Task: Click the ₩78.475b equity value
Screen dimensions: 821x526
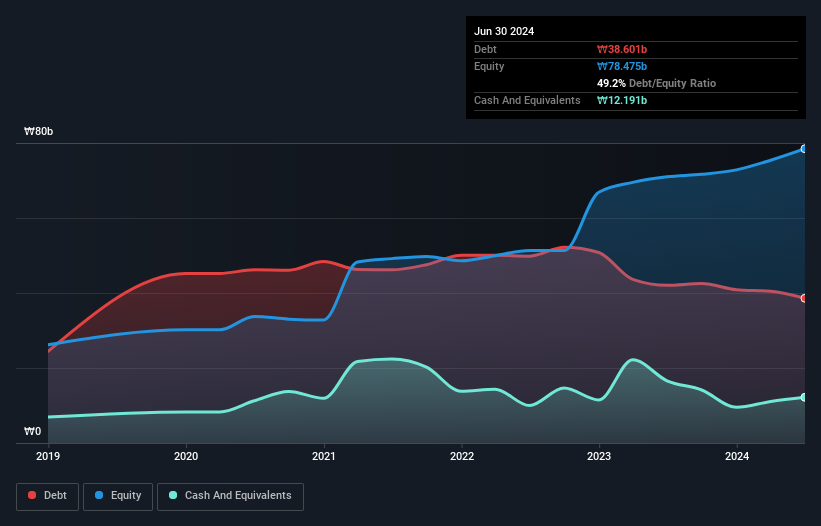Action: (x=622, y=66)
